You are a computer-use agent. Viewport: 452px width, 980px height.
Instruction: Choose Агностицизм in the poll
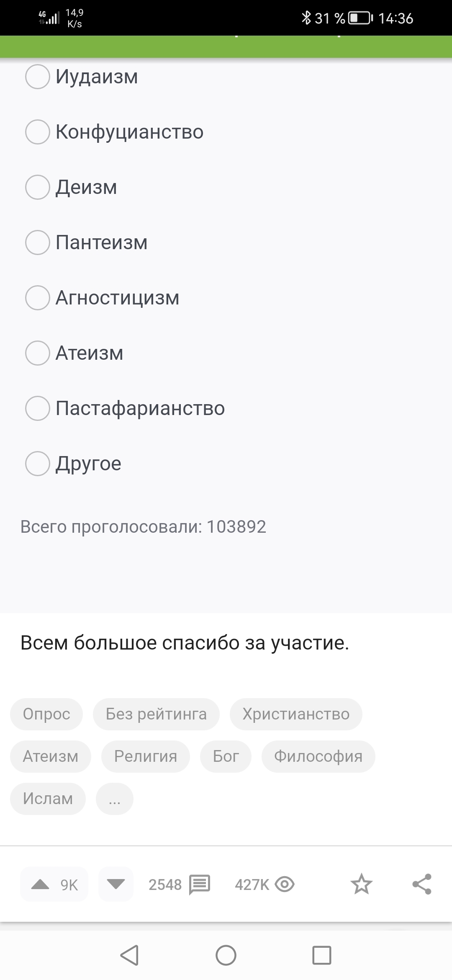[38, 298]
